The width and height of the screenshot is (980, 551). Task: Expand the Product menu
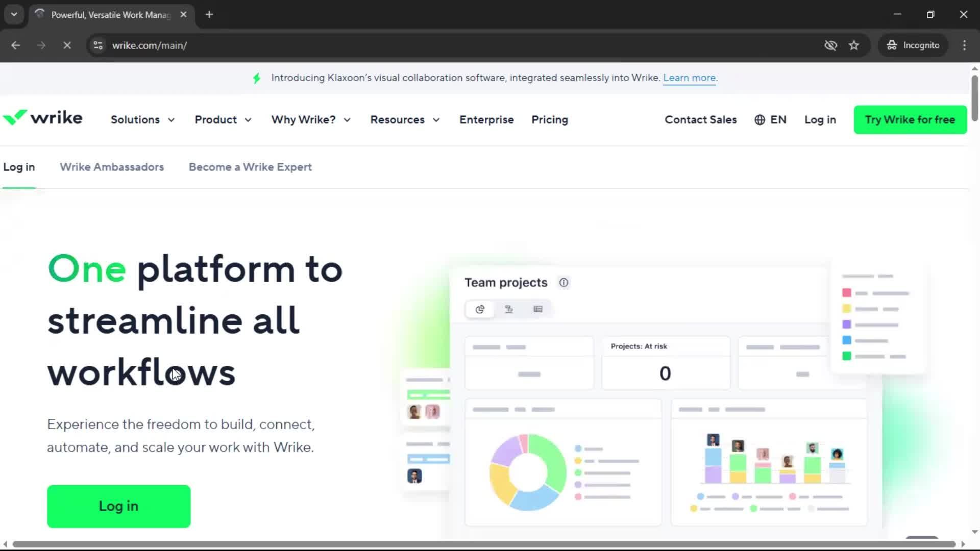[223, 120]
